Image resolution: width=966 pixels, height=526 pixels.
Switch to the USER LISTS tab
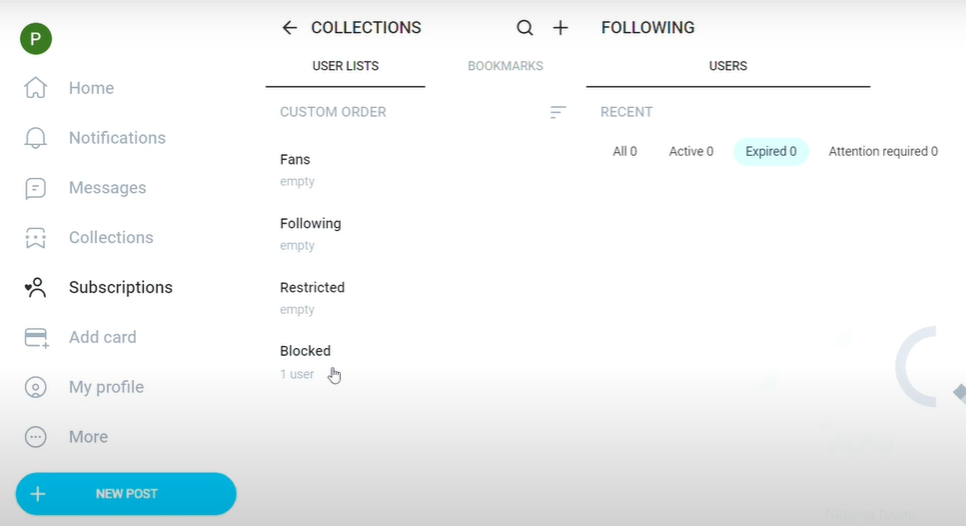click(x=345, y=67)
